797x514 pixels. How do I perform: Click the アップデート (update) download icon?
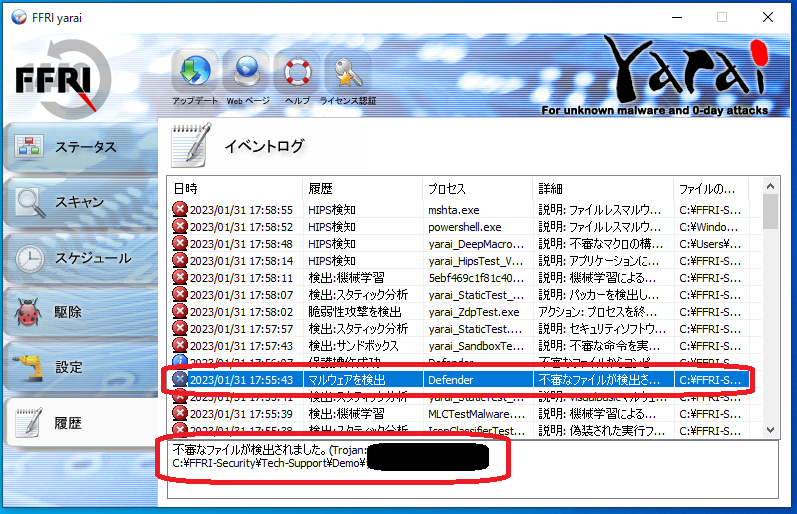click(x=195, y=72)
